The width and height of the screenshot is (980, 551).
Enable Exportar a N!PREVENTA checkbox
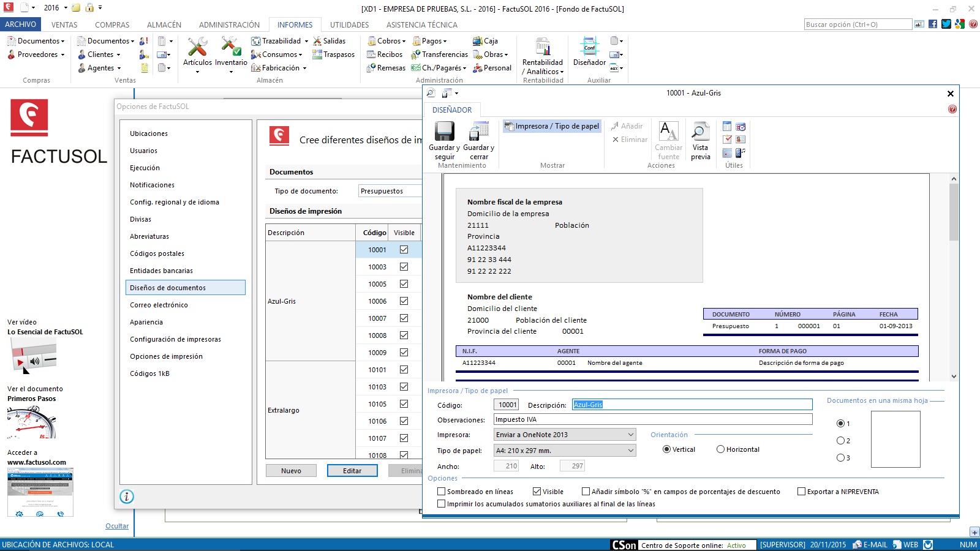tap(801, 492)
